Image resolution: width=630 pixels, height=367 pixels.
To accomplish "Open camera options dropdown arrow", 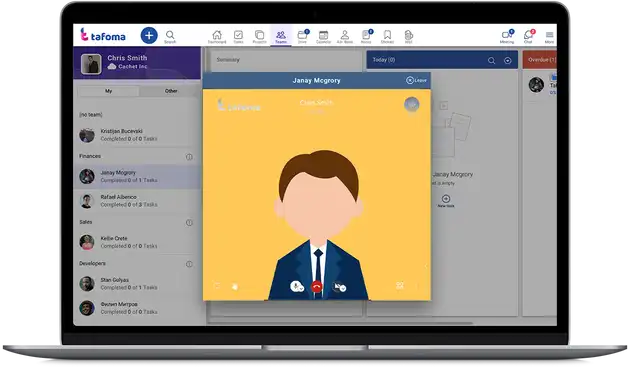I will pyautogui.click(x=344, y=288).
